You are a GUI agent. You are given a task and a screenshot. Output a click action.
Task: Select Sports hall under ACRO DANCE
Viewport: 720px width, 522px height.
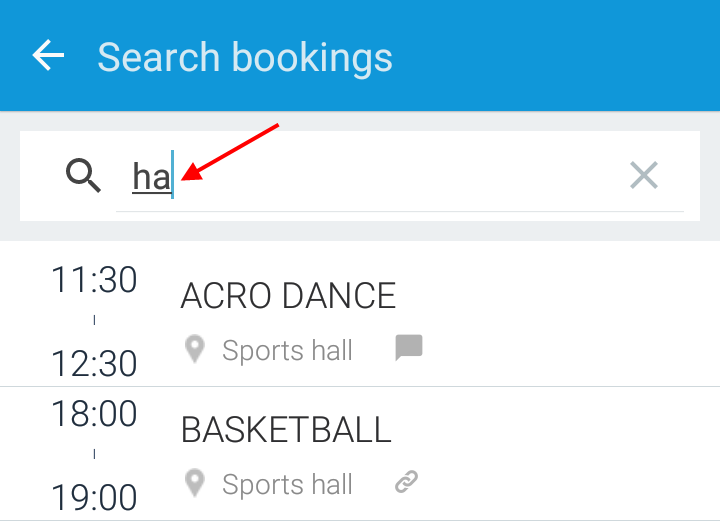click(x=287, y=351)
